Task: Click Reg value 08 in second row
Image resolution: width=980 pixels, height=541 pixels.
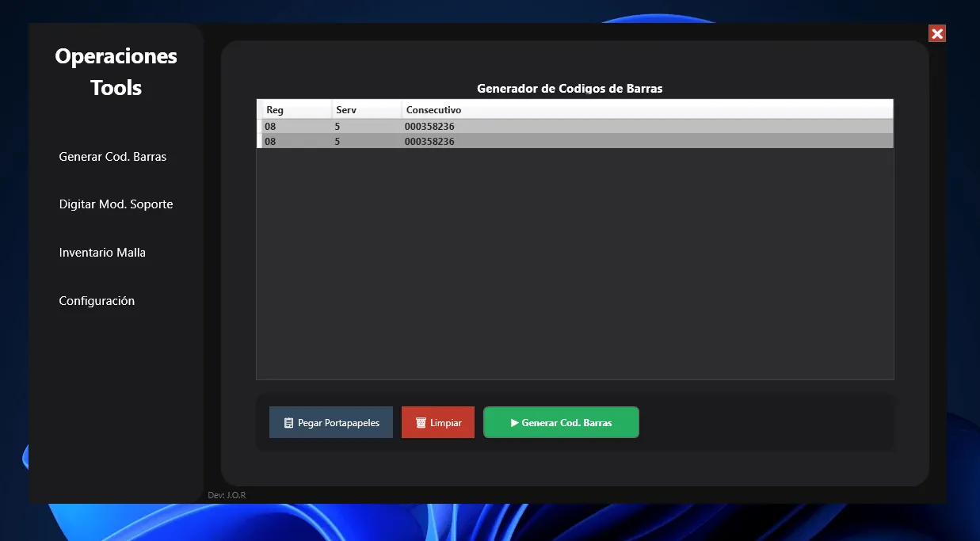Action: pos(270,141)
